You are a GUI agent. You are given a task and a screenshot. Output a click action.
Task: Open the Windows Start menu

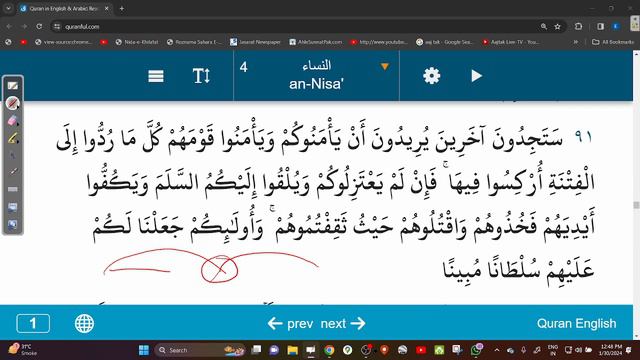pos(144,350)
